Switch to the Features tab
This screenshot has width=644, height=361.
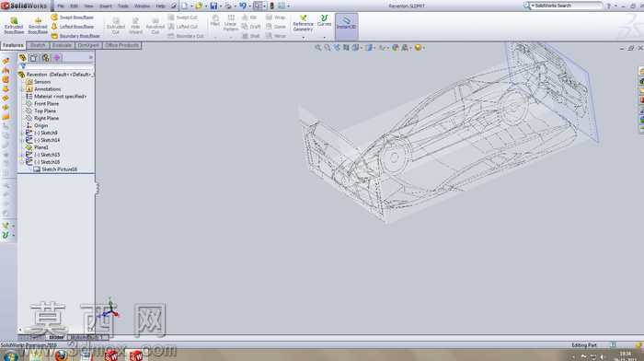point(13,45)
